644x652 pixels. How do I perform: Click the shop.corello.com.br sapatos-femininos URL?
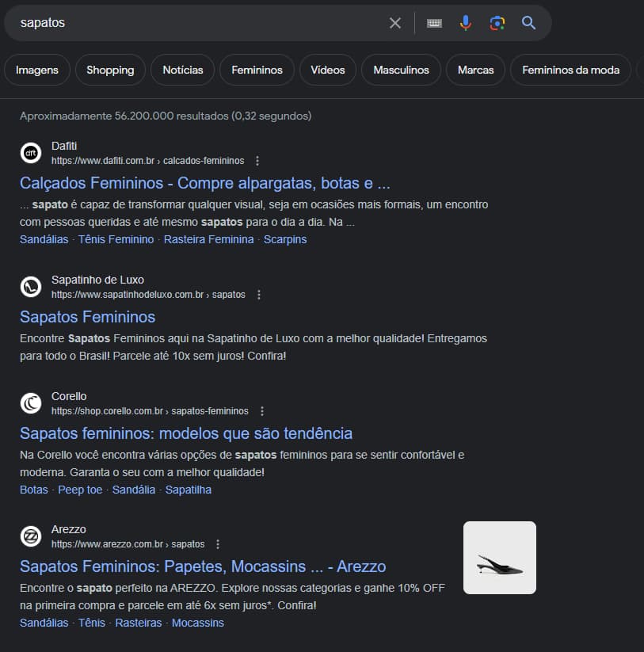(x=150, y=411)
